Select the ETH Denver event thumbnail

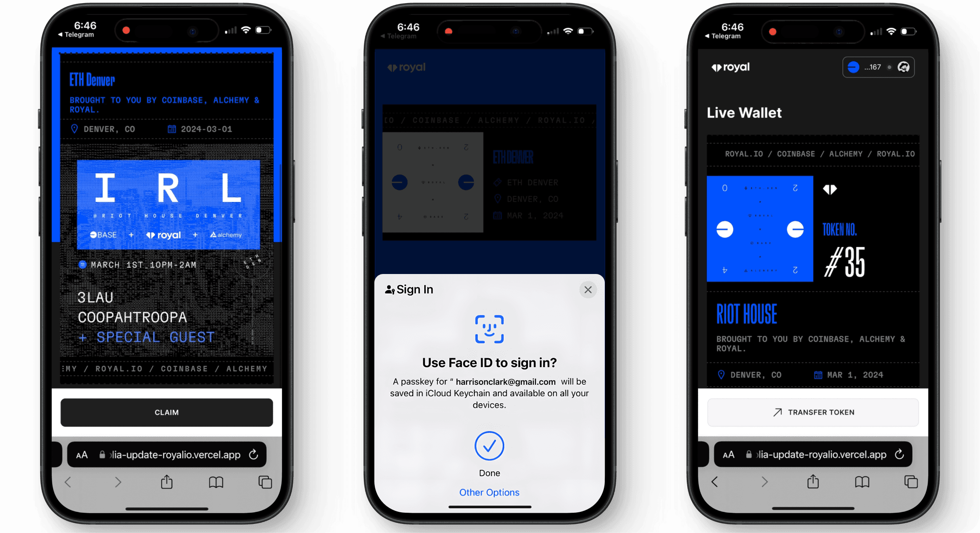[x=433, y=182]
